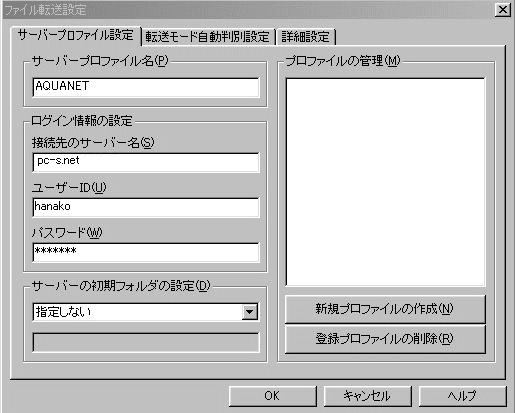Select the サーバープロファイル設定 tab
The height and width of the screenshot is (413, 515).
click(x=76, y=35)
